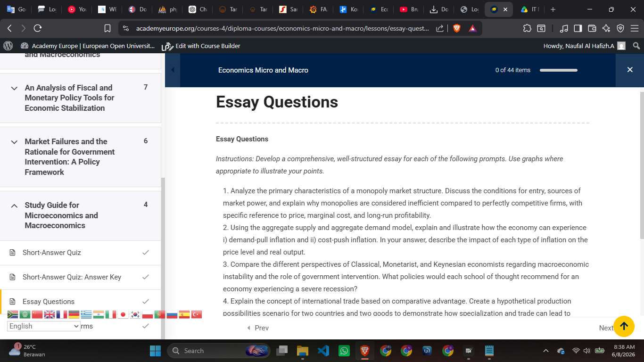The height and width of the screenshot is (362, 644).
Task: Collapse the Study Guide for Microeconomics section
Action: (81, 215)
